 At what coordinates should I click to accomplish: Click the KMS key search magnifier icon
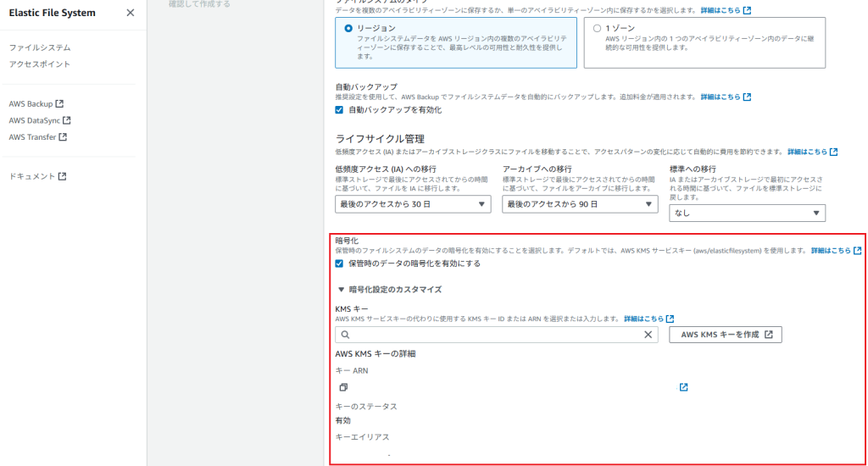click(346, 335)
